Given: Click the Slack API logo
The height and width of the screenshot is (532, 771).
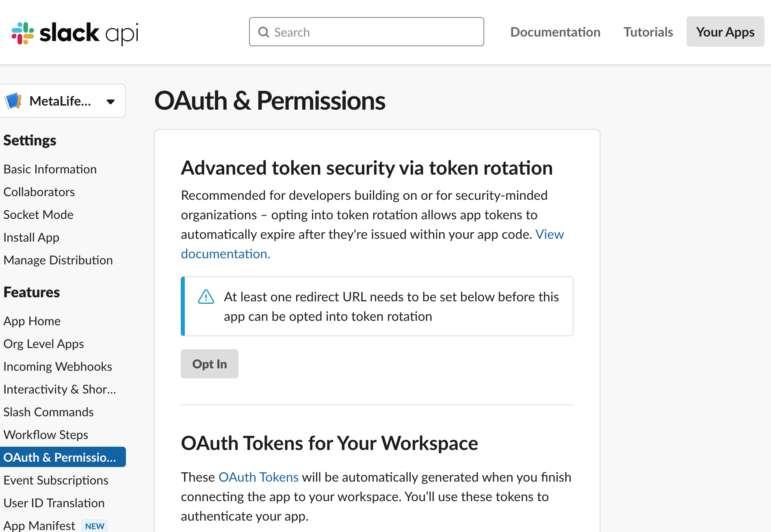Looking at the screenshot, I should click(x=75, y=33).
